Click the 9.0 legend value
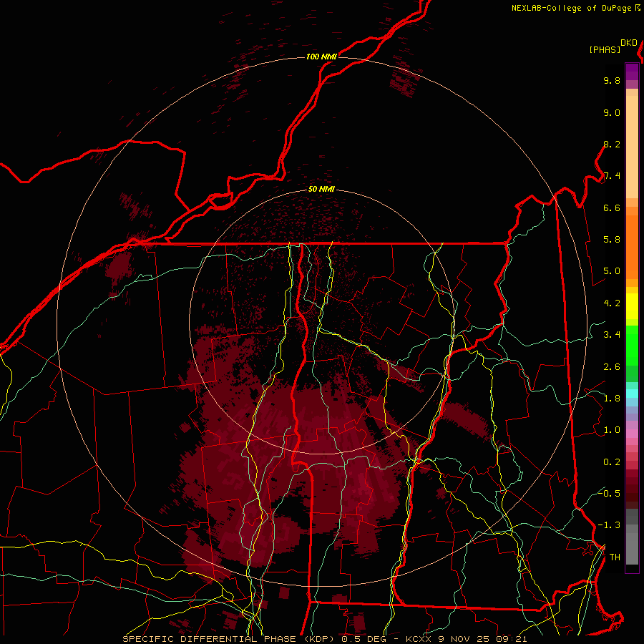 pyautogui.click(x=612, y=112)
